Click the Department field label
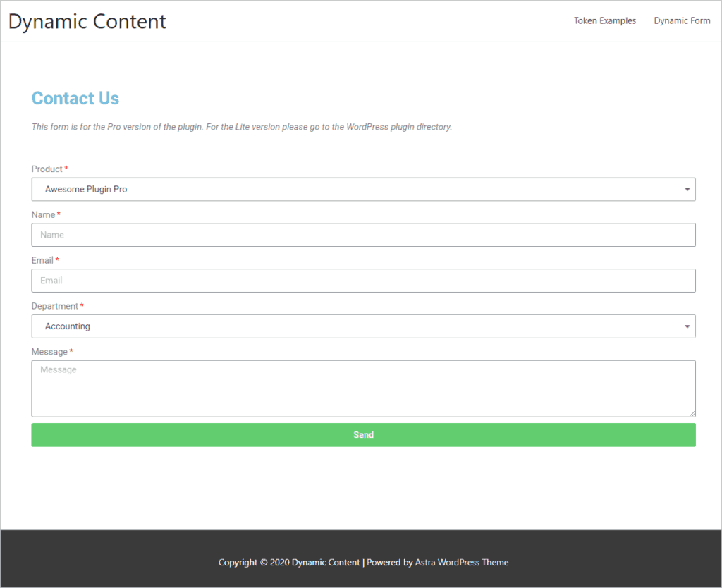Image resolution: width=722 pixels, height=588 pixels. click(55, 307)
